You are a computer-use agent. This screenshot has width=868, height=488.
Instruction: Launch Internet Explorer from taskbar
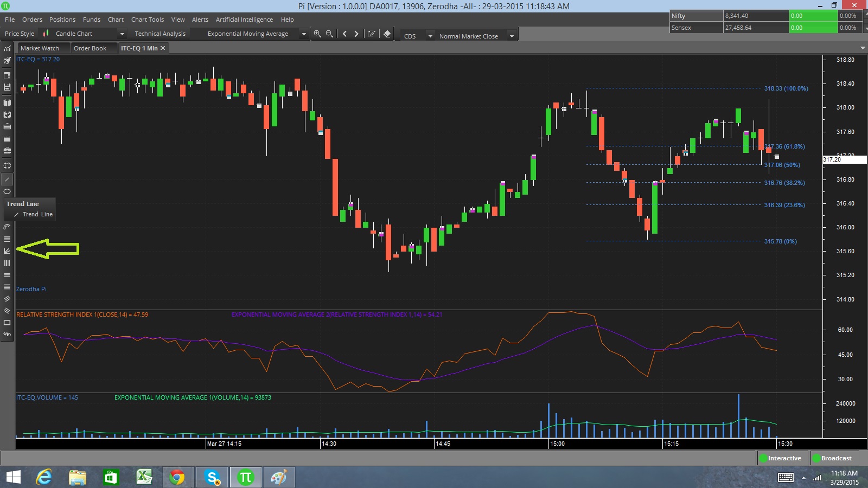pos(44,477)
